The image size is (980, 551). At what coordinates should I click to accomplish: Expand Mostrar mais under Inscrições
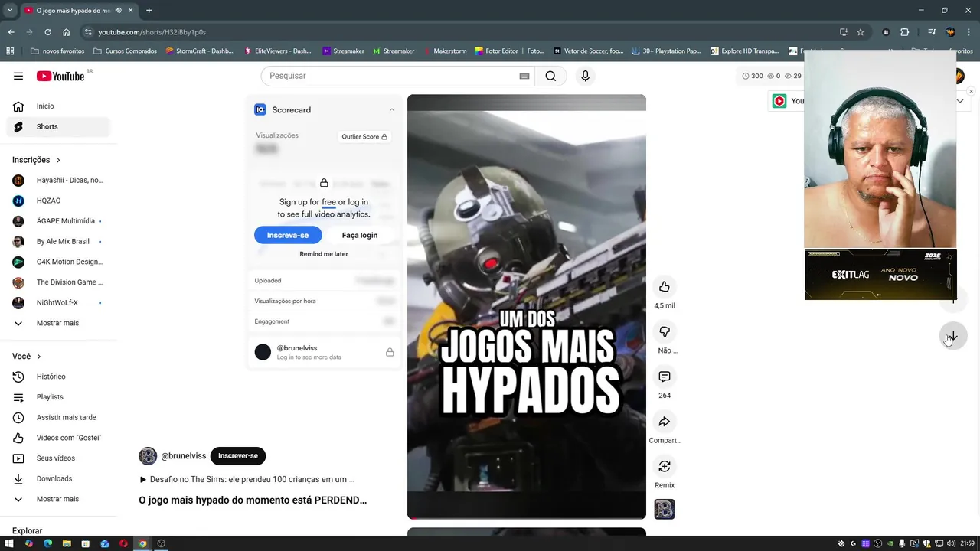pyautogui.click(x=58, y=323)
